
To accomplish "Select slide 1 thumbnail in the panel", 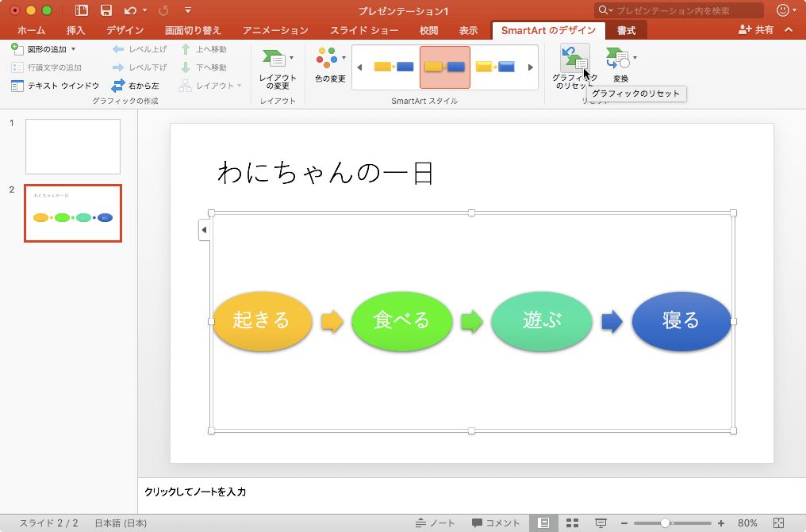I will pos(72,146).
